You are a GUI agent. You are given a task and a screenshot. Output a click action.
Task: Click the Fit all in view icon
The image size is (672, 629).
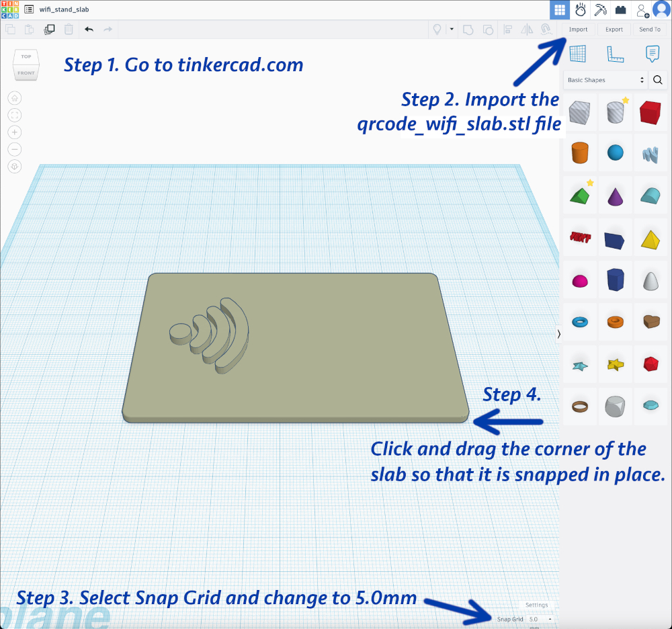point(15,116)
